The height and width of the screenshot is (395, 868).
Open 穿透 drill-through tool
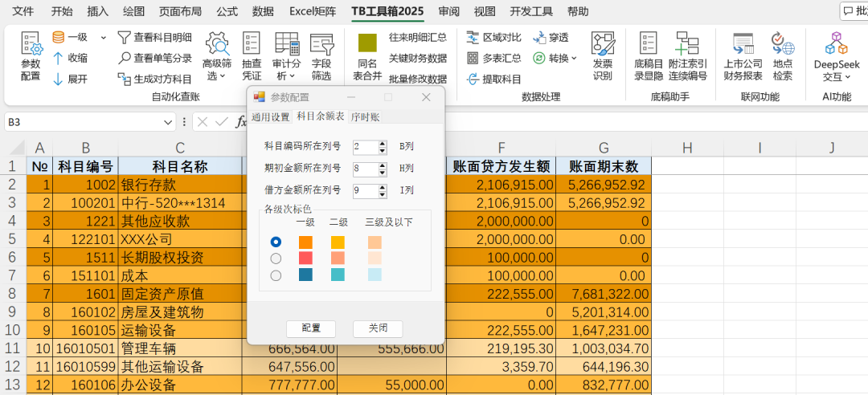pyautogui.click(x=551, y=38)
